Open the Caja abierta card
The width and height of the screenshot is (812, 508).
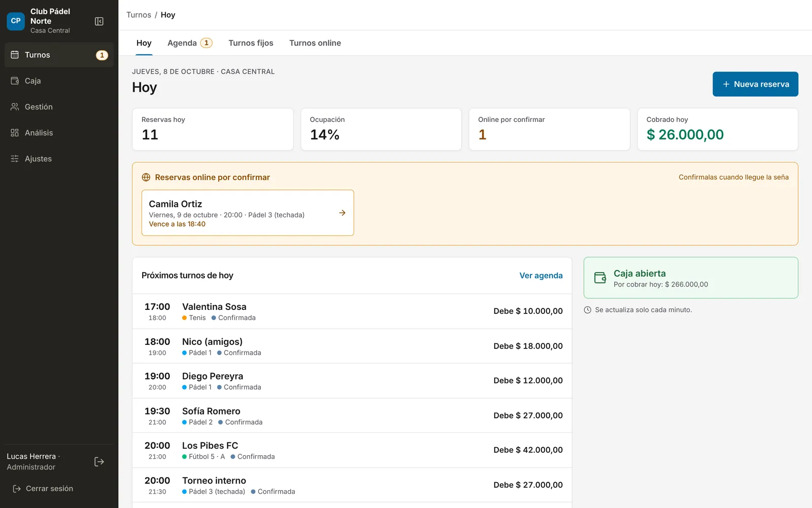point(691,278)
